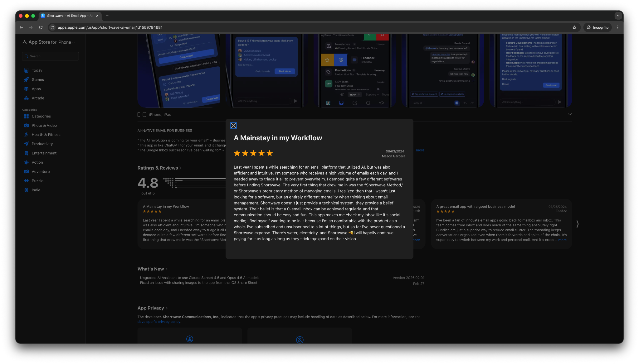This screenshot has height=364, width=639.
Task: Open Today in the sidebar
Action: click(37, 70)
